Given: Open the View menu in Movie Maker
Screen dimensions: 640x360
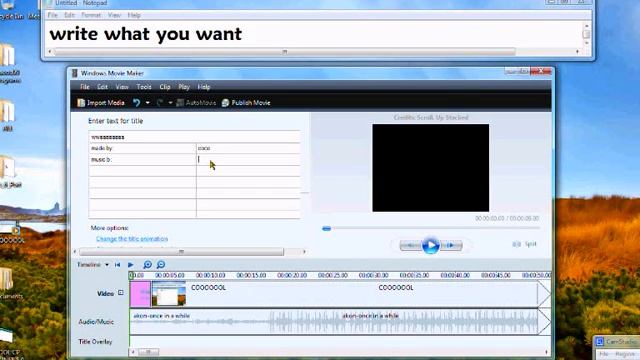Looking at the screenshot, I should coord(122,87).
